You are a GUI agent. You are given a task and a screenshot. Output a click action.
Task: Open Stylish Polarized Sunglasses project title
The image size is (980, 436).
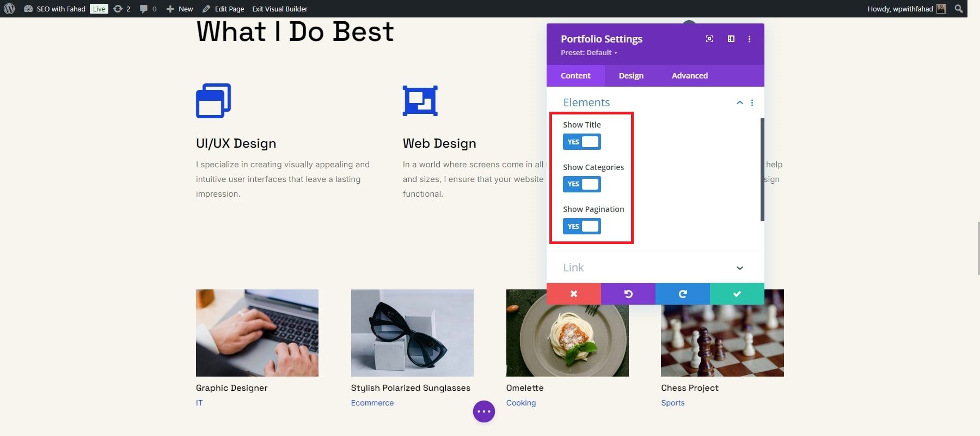411,387
